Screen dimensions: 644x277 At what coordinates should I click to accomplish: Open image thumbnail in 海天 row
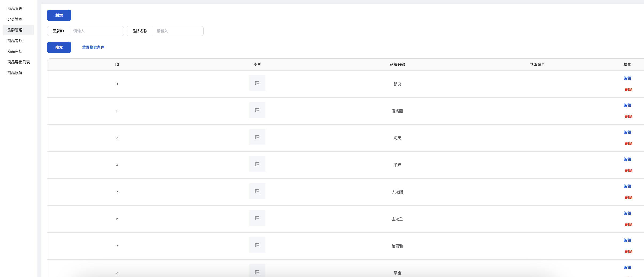click(257, 137)
